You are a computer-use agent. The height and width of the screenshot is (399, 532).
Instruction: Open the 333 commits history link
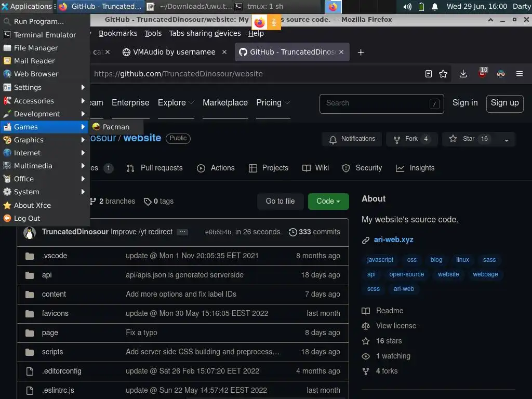pos(314,232)
